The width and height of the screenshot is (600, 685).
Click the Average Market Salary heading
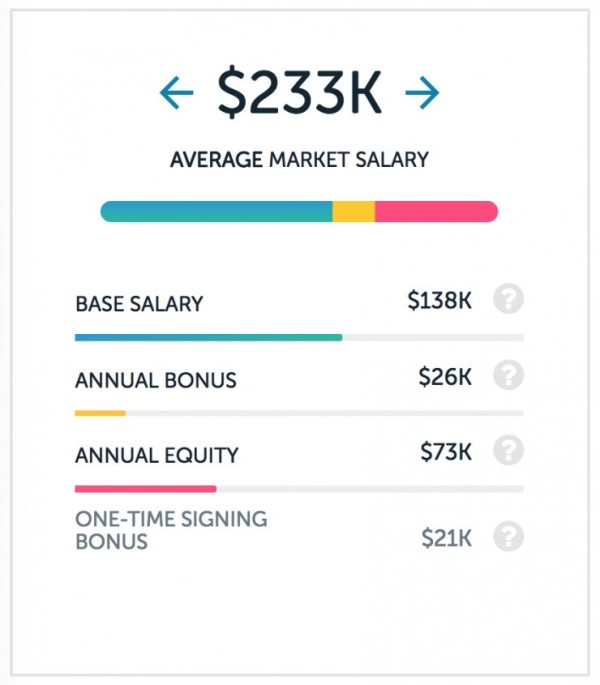tap(299, 159)
